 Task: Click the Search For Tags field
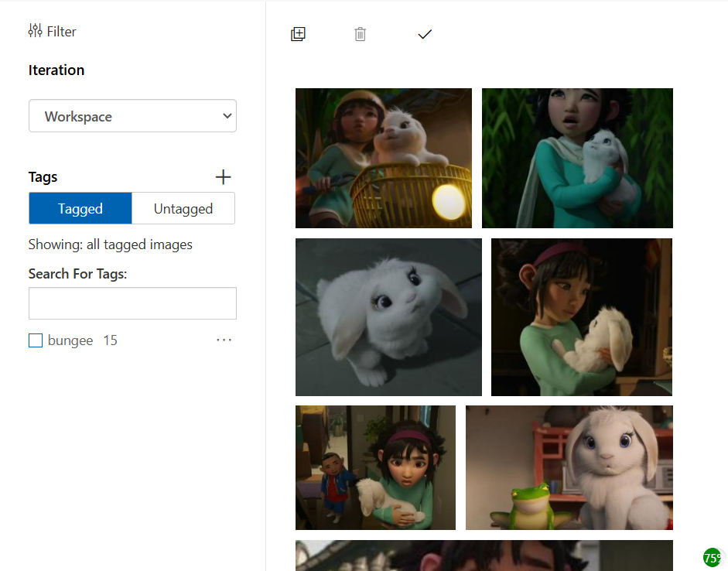click(133, 303)
